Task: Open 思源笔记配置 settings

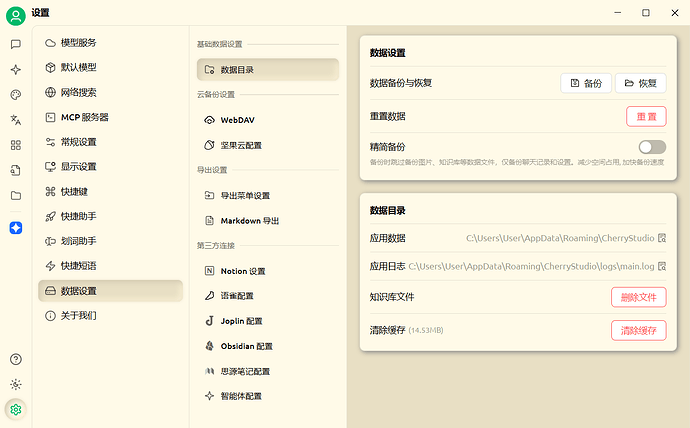Action: point(268,371)
